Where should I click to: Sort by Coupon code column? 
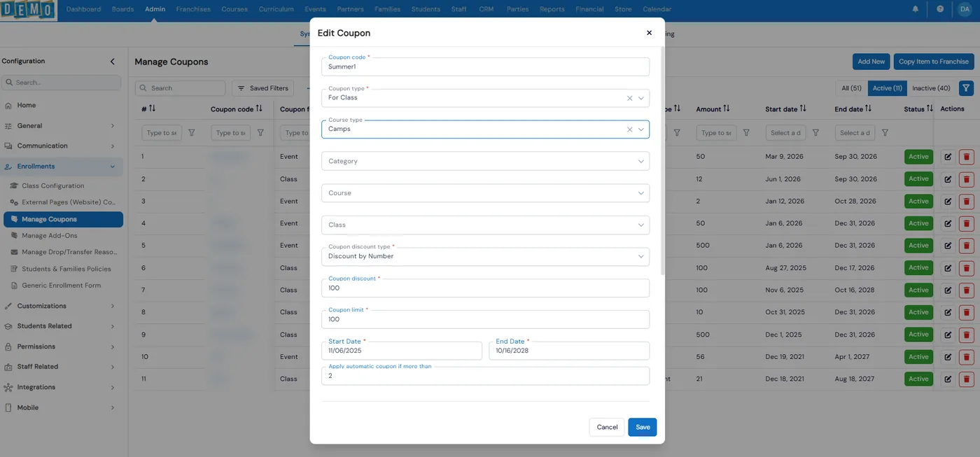point(259,109)
